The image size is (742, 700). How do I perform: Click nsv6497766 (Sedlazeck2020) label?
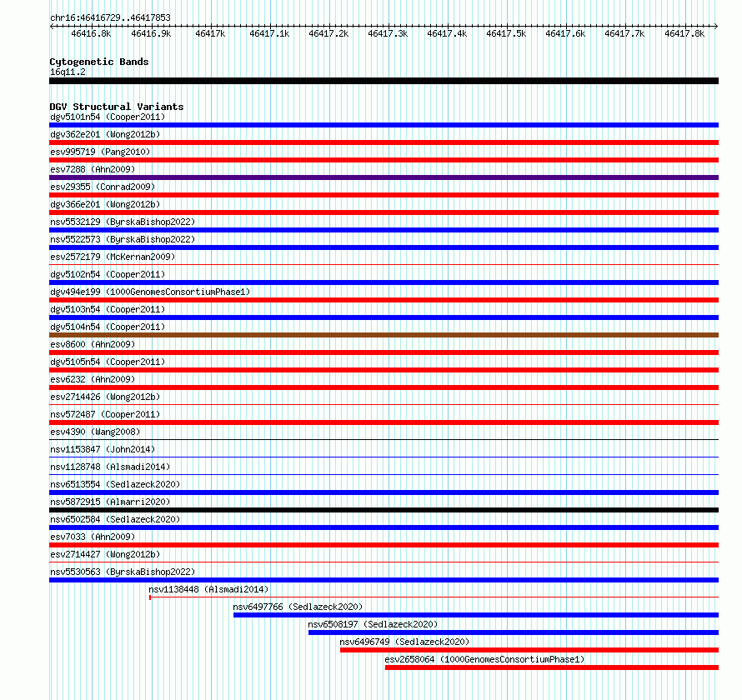(298, 607)
